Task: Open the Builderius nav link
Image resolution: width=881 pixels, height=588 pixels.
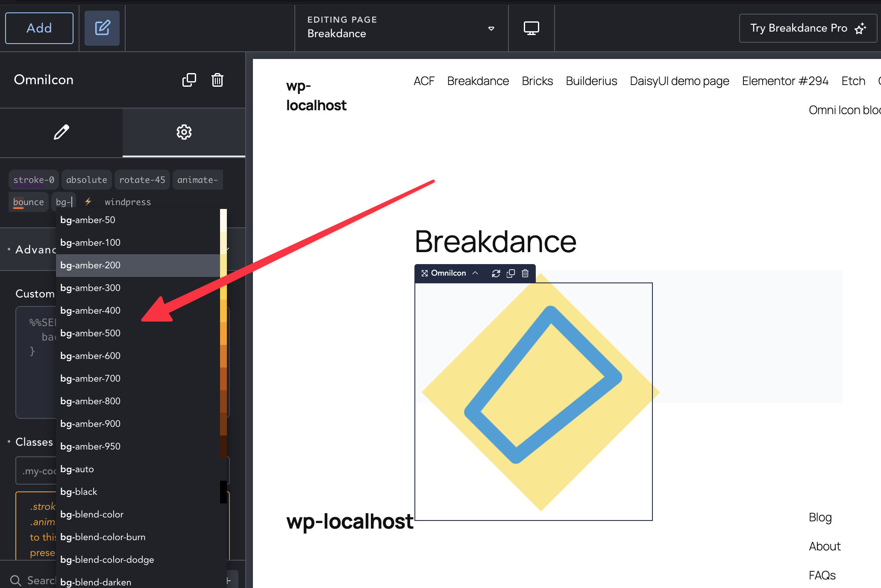Action: click(x=592, y=81)
